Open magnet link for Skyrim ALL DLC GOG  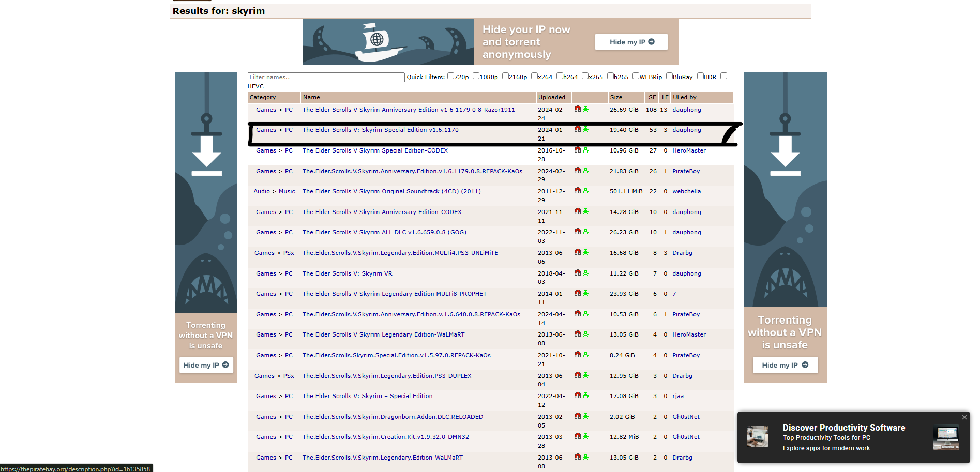click(x=578, y=232)
